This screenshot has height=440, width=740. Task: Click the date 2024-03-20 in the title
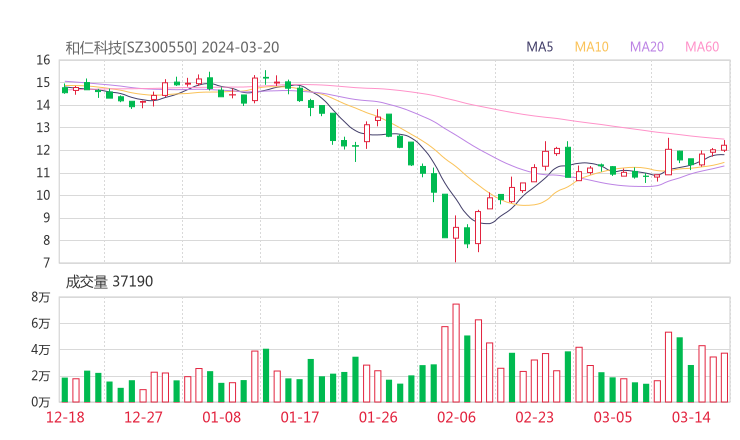[x=240, y=48]
